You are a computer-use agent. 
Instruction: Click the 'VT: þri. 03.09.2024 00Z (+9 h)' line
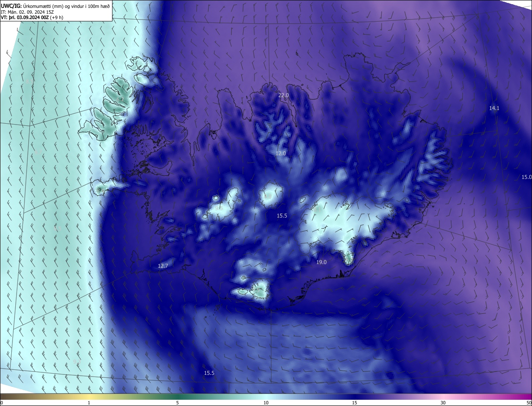(x=32, y=17)
